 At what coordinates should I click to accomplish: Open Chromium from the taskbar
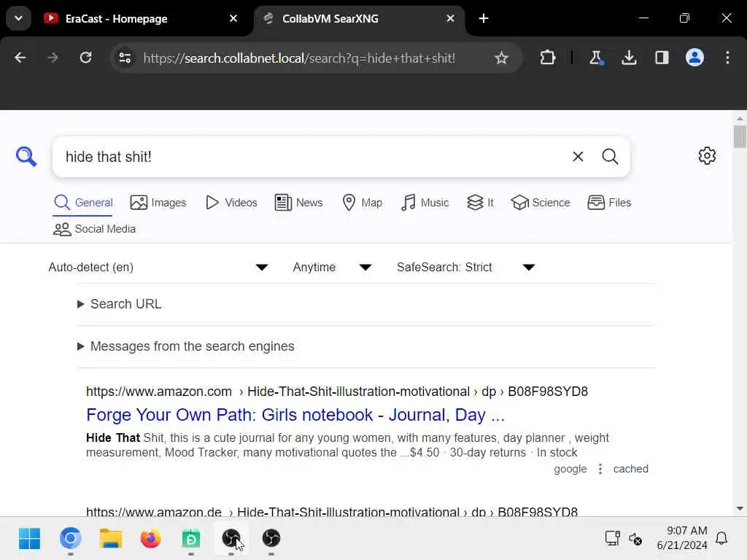pos(71,539)
